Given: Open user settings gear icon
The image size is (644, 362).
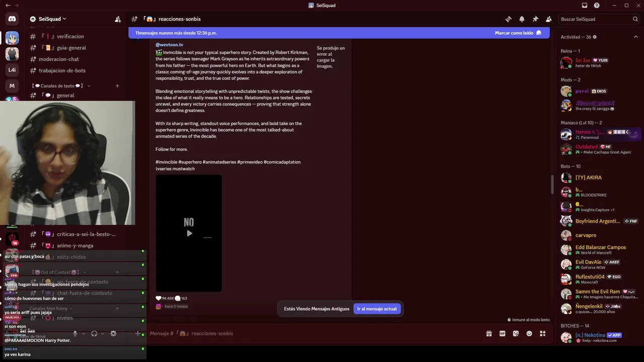Looking at the screenshot, I should pyautogui.click(x=113, y=333).
